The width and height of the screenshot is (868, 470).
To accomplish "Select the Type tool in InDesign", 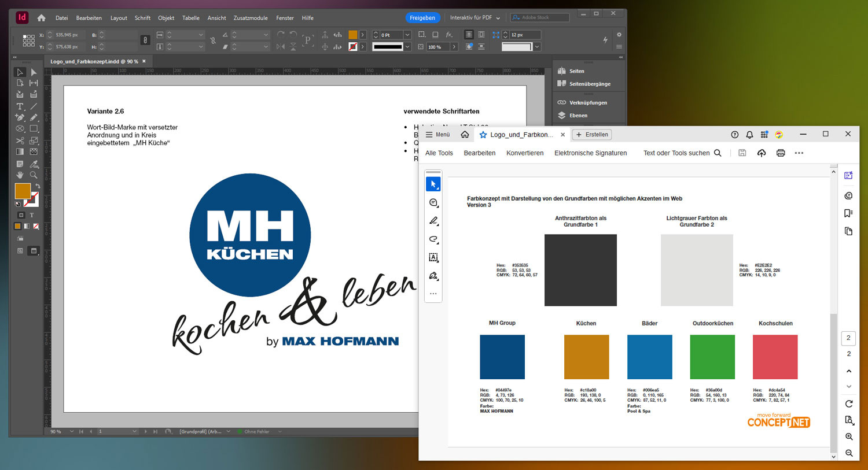I will tap(20, 106).
